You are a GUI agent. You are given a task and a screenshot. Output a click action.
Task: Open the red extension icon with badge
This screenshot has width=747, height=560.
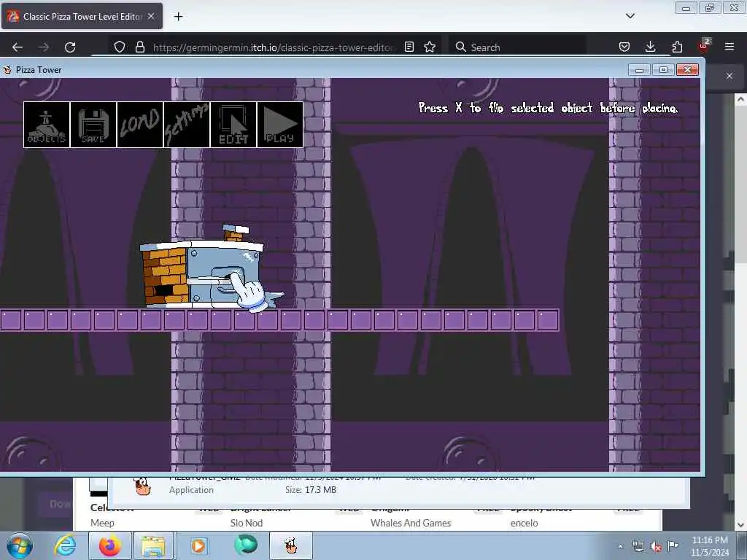coord(704,46)
